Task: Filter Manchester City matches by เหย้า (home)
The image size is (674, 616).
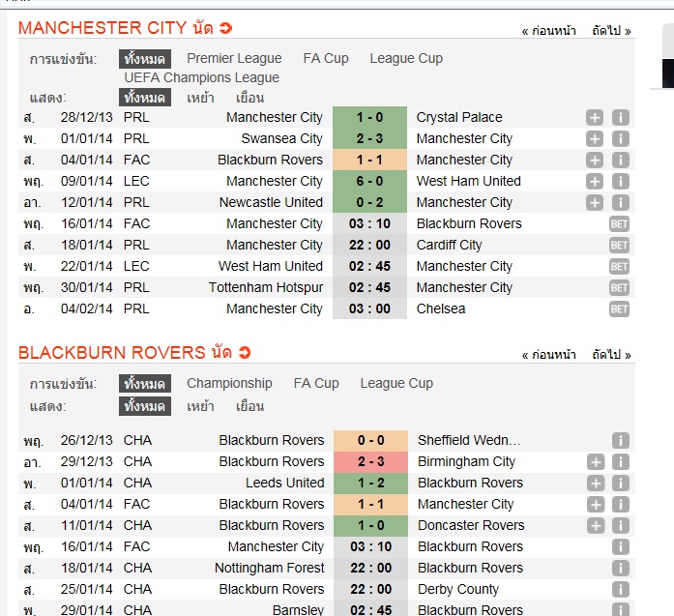Action: coord(200,98)
